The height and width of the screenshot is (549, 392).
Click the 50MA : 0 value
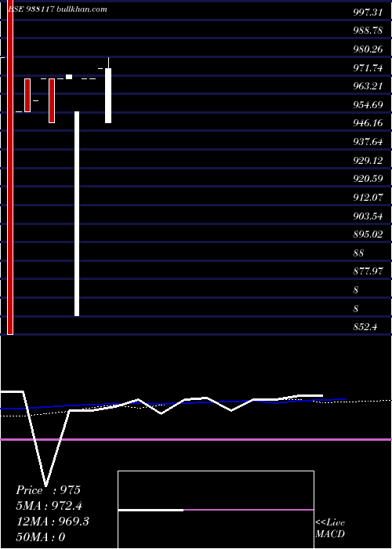pos(41,536)
